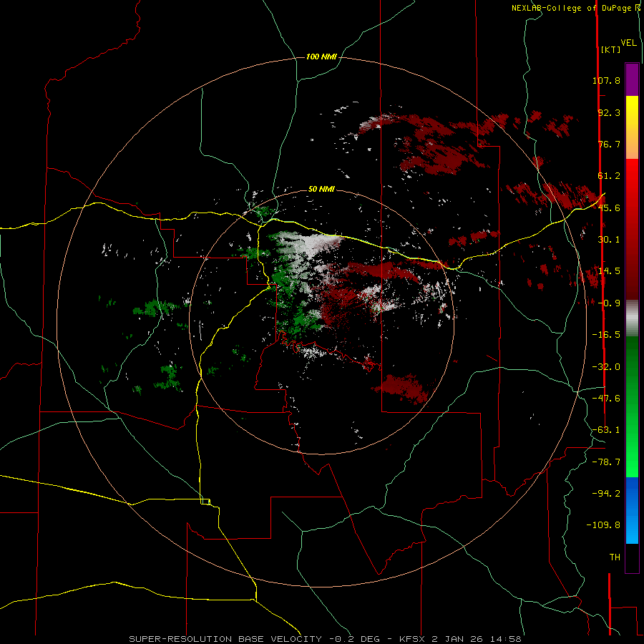Viewport: 644px width, 644px height.
Task: Select the -94.2 scale value
Action: (606, 494)
